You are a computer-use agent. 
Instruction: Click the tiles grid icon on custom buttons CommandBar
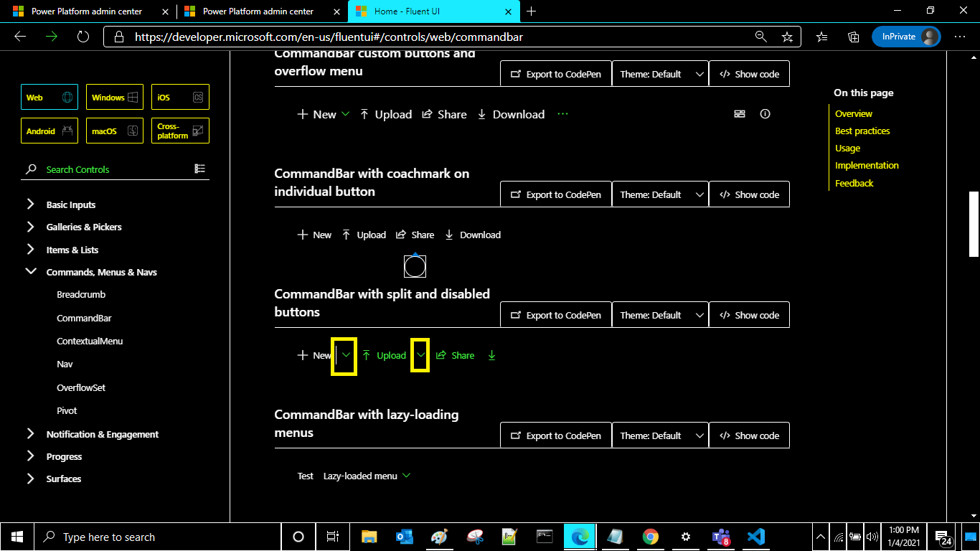tap(739, 114)
